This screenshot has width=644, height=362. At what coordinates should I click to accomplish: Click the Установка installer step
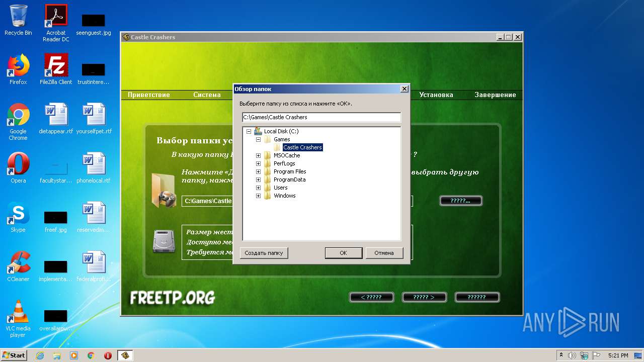(436, 95)
